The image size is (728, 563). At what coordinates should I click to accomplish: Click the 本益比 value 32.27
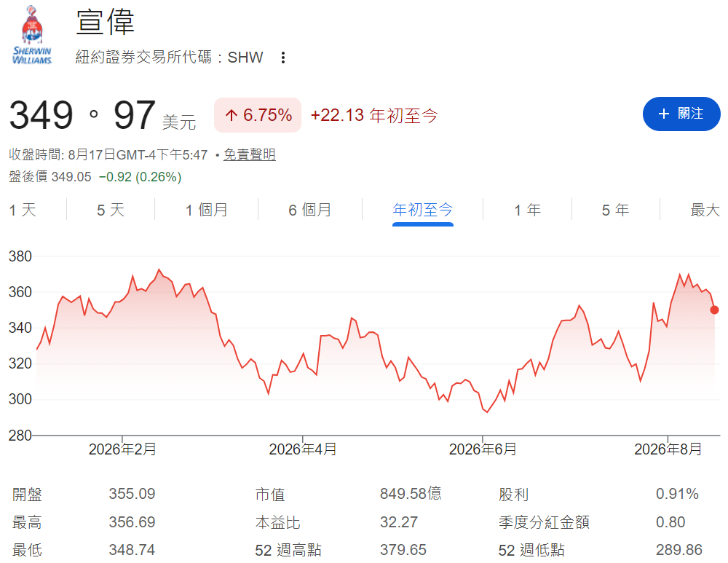(x=399, y=522)
